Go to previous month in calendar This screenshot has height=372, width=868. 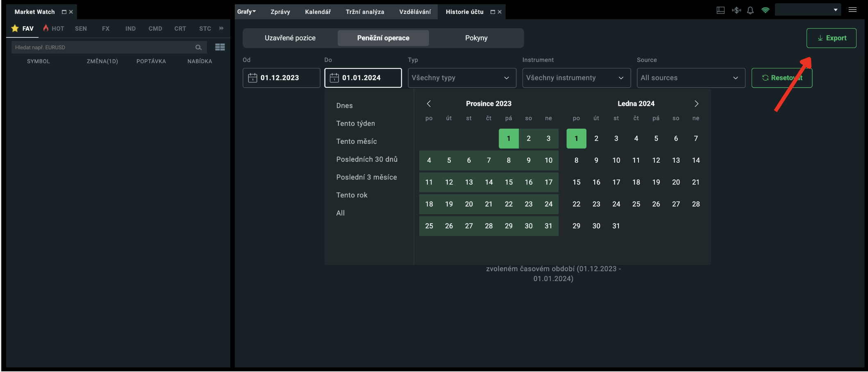pos(429,104)
